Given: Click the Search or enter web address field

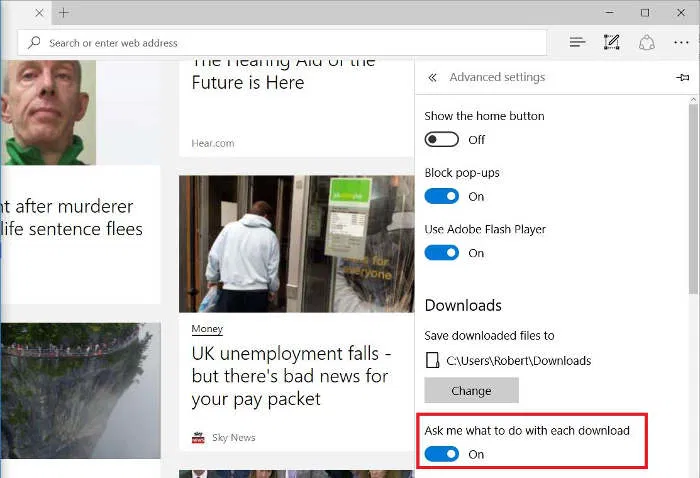Looking at the screenshot, I should tap(282, 43).
